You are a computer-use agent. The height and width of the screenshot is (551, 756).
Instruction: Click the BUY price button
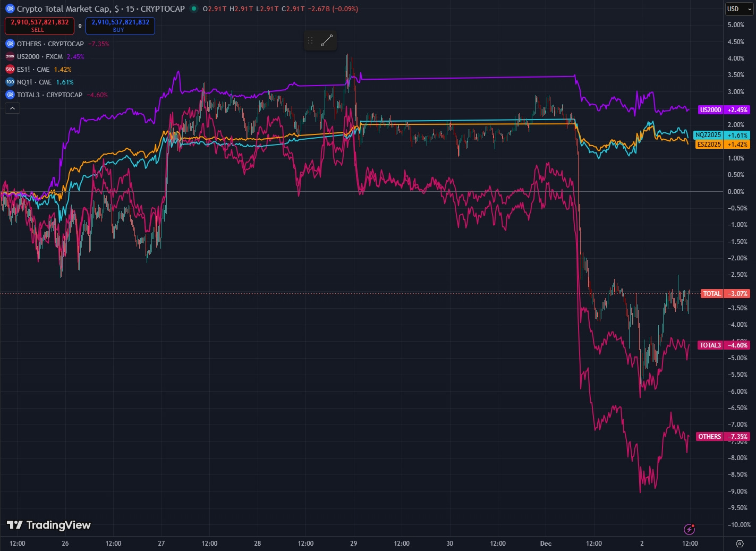coord(120,26)
